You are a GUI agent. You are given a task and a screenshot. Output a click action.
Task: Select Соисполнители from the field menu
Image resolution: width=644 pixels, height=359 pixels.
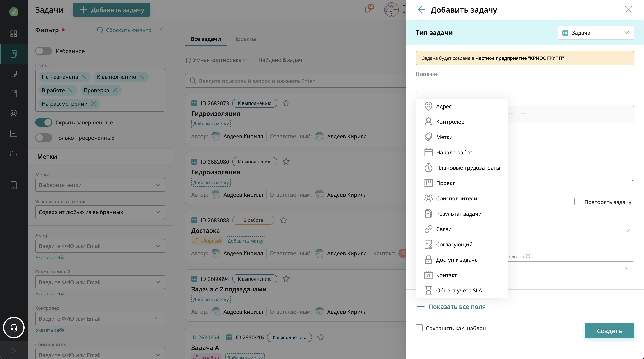[x=456, y=198]
